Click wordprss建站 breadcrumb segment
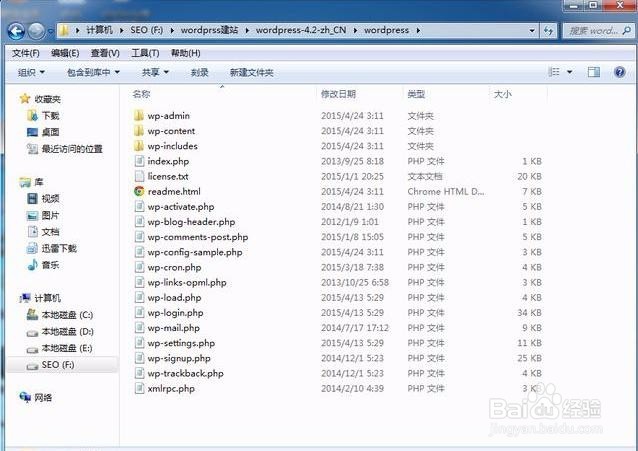Screen dimensions: 638x451 [x=210, y=30]
